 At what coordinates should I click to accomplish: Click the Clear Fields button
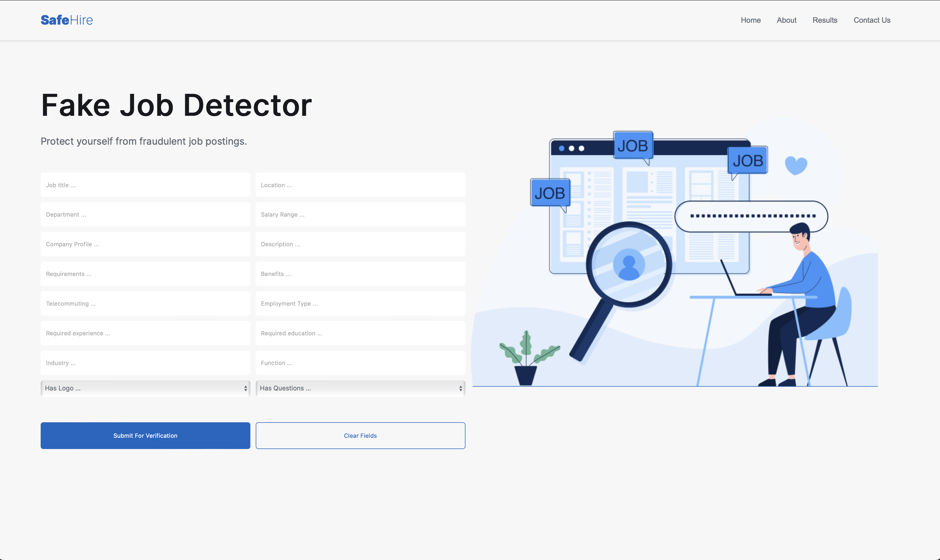[x=360, y=435]
